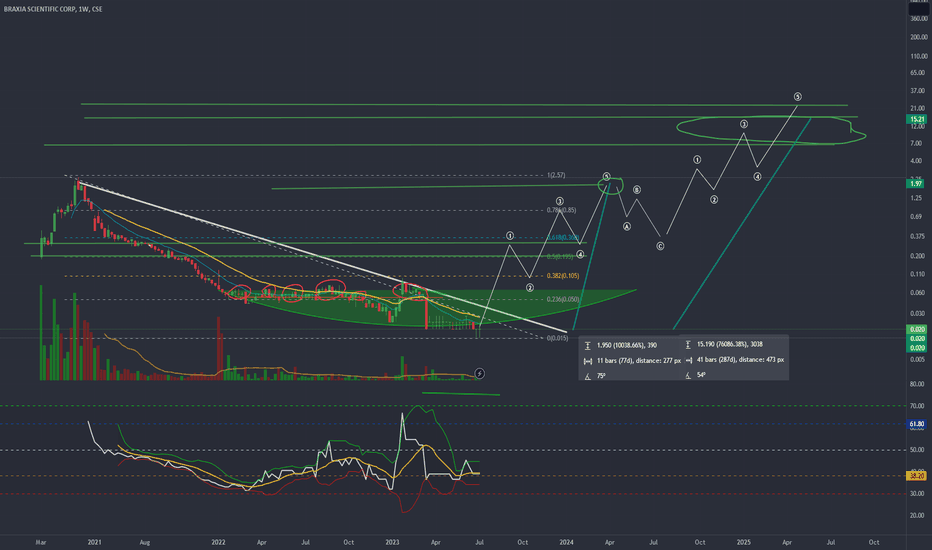Click the Aug label on the time axis
The image size is (932, 550).
pyautogui.click(x=144, y=542)
